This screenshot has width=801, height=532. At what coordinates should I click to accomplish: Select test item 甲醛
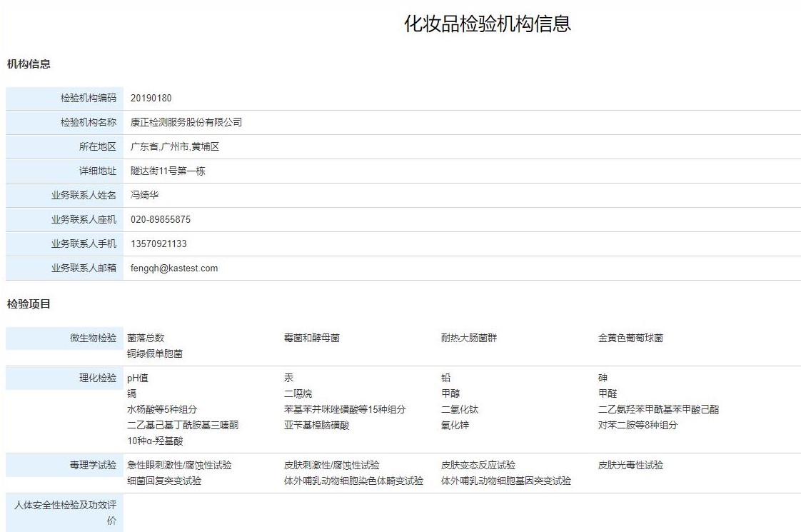608,393
